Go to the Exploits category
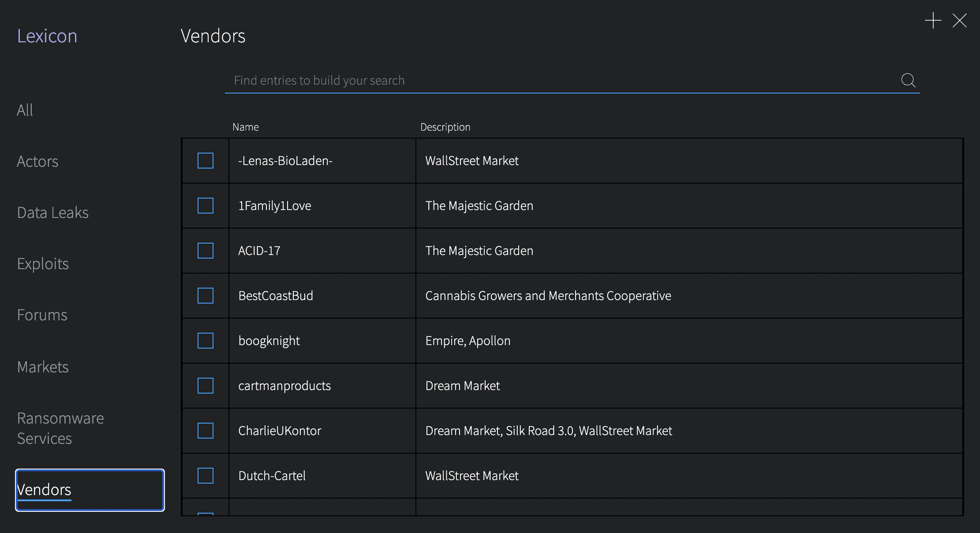 (x=43, y=264)
